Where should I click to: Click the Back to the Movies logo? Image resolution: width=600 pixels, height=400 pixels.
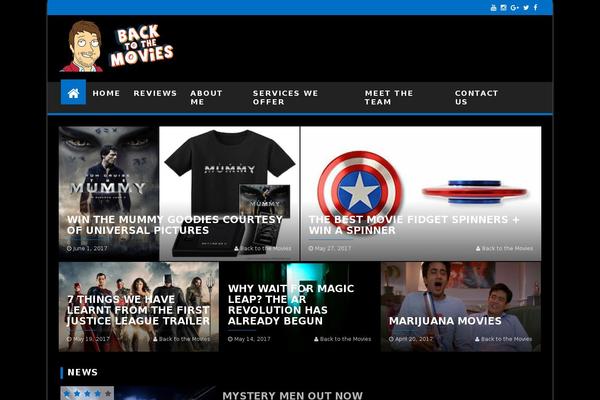point(117,46)
